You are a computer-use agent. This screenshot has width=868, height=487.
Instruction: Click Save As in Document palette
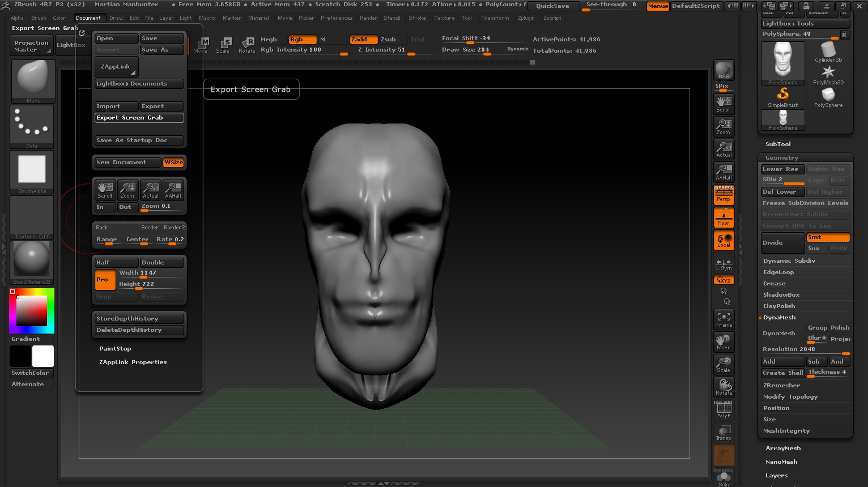[x=161, y=50]
